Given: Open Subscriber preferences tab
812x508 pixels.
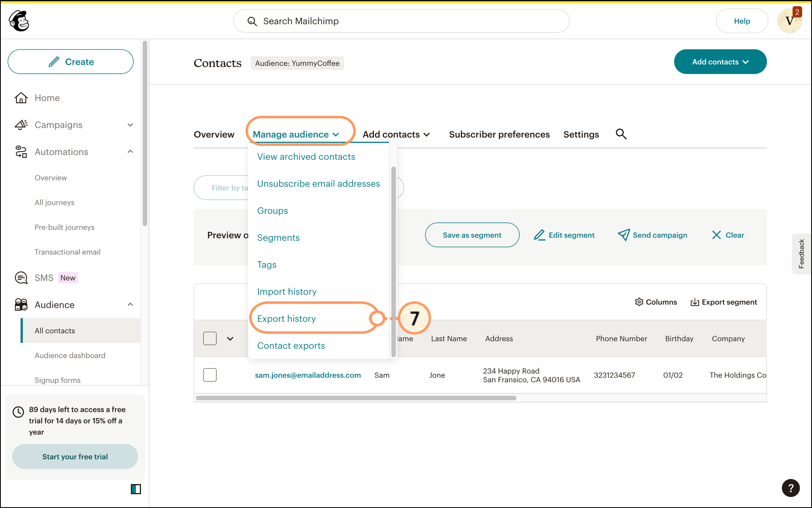Looking at the screenshot, I should (499, 134).
